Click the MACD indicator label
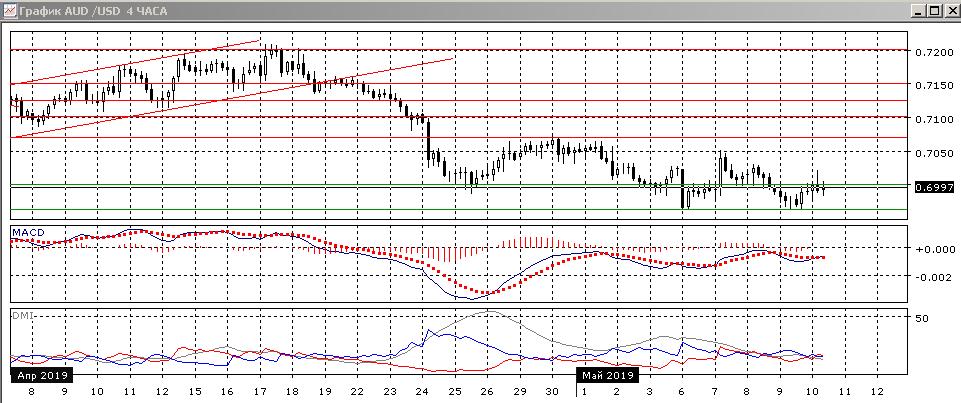 click(x=27, y=232)
